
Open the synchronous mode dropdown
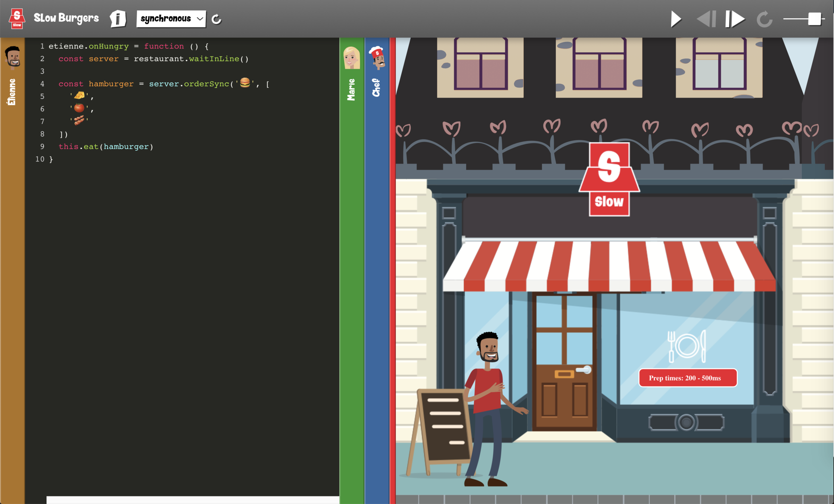171,19
